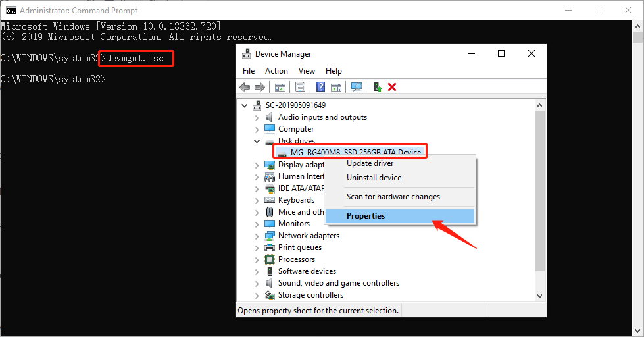644x337 pixels.
Task: Expand the Computer category chevron
Action: coord(257,130)
